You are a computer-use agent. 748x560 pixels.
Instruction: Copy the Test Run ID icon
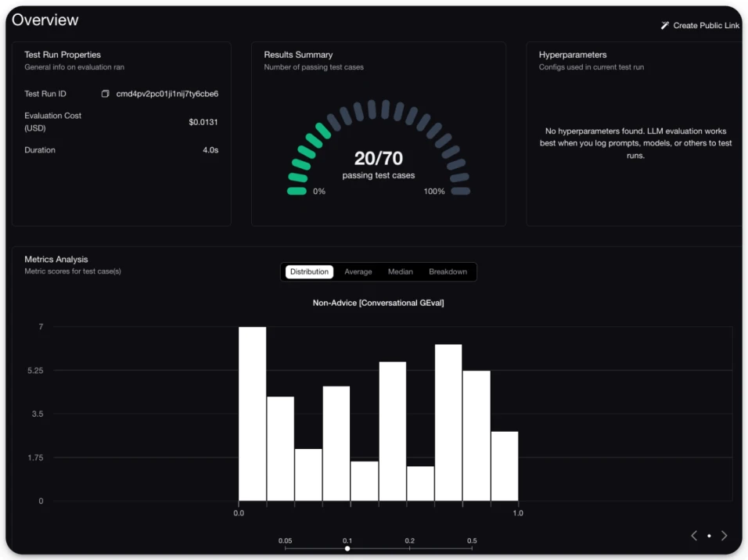tap(105, 94)
